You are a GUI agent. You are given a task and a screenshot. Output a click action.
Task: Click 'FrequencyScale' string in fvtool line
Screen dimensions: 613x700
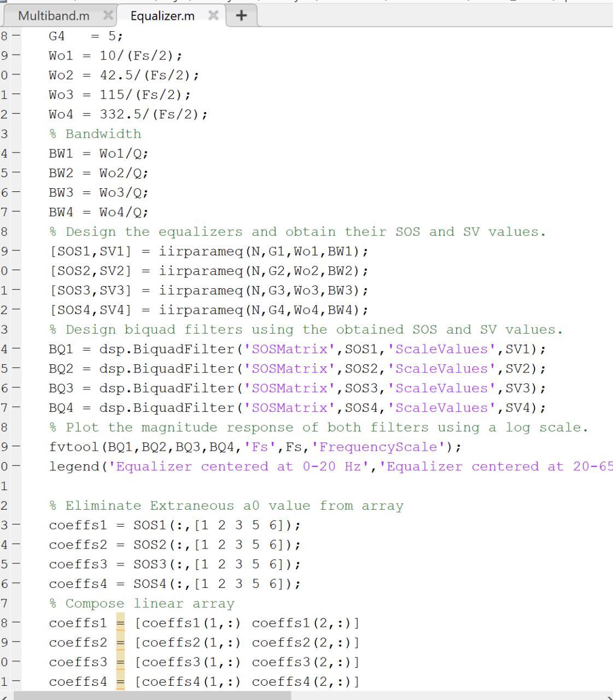pos(378,447)
